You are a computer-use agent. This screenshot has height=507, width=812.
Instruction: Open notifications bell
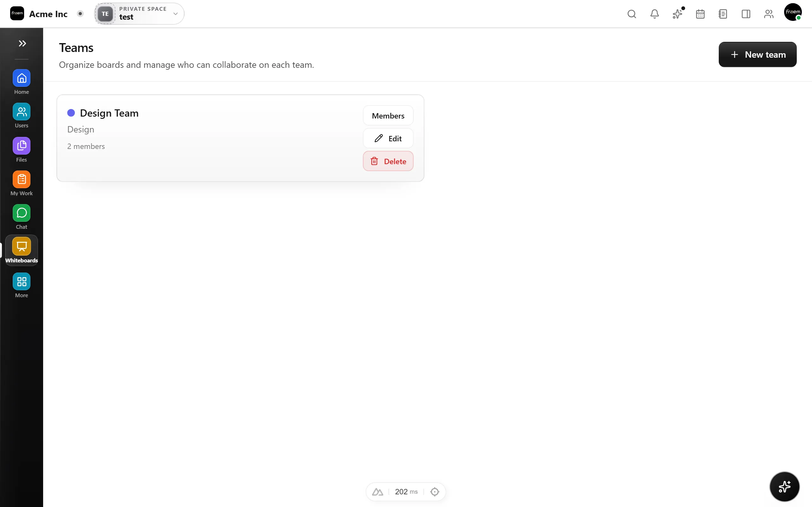[654, 14]
